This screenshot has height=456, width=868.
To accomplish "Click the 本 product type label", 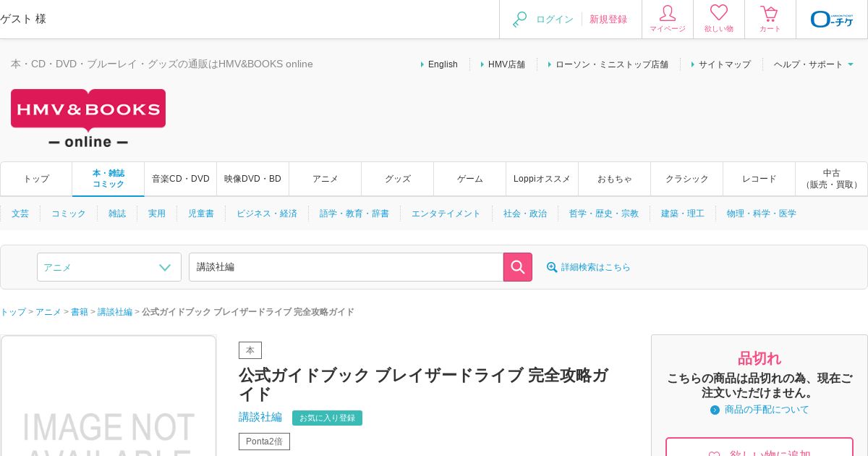I will coord(250,350).
